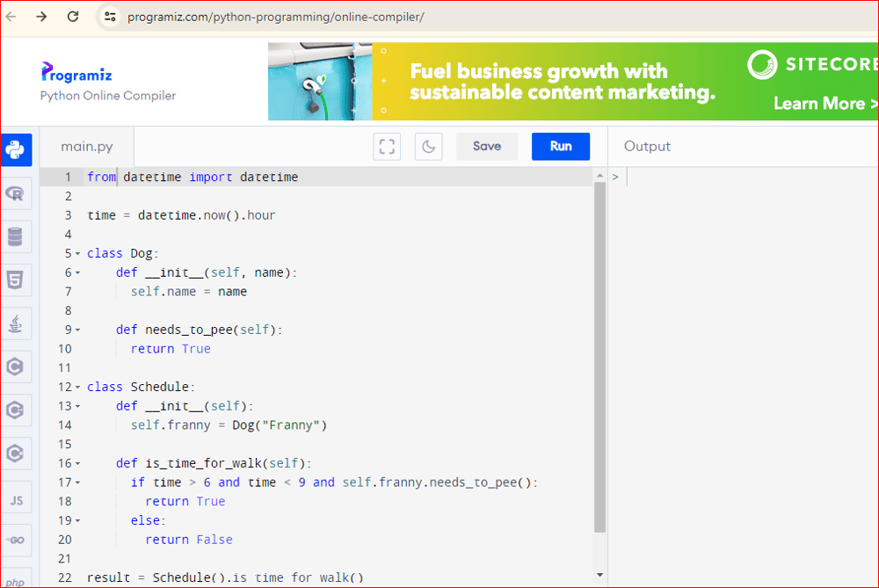Switch to the R language compiler icon
Screen dimensions: 879x588
(x=15, y=193)
